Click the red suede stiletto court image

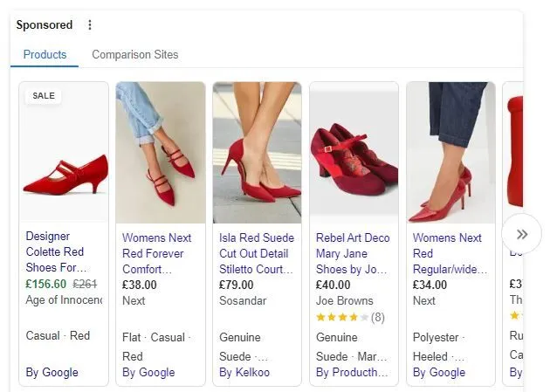tap(258, 153)
